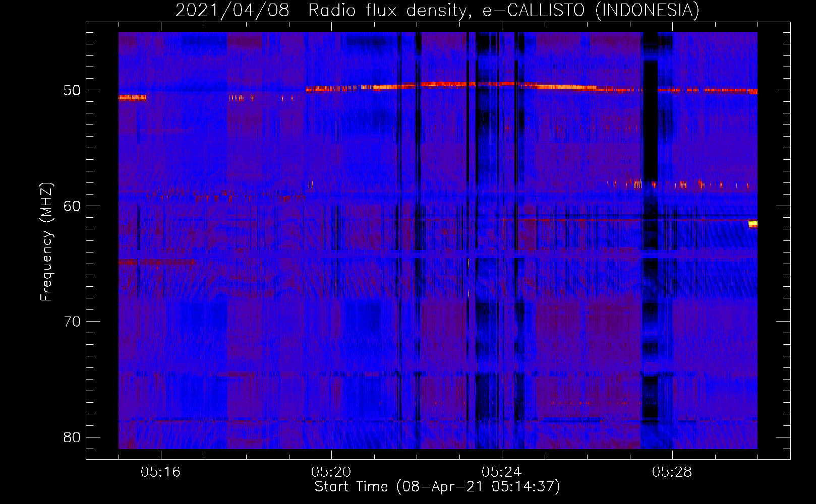
Task: Click the 05:16 time tick label
Action: coord(161,472)
